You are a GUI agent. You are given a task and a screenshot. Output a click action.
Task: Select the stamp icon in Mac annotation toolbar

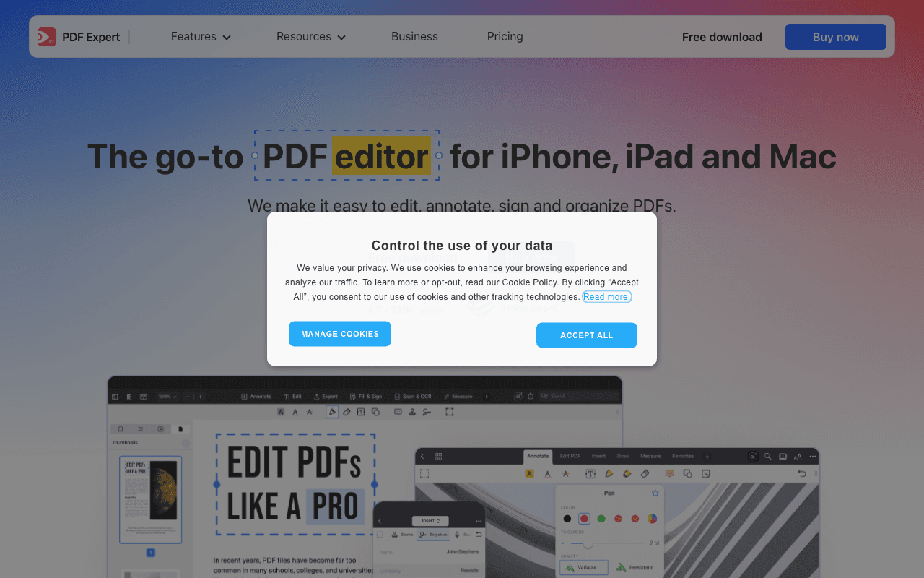[x=412, y=412]
